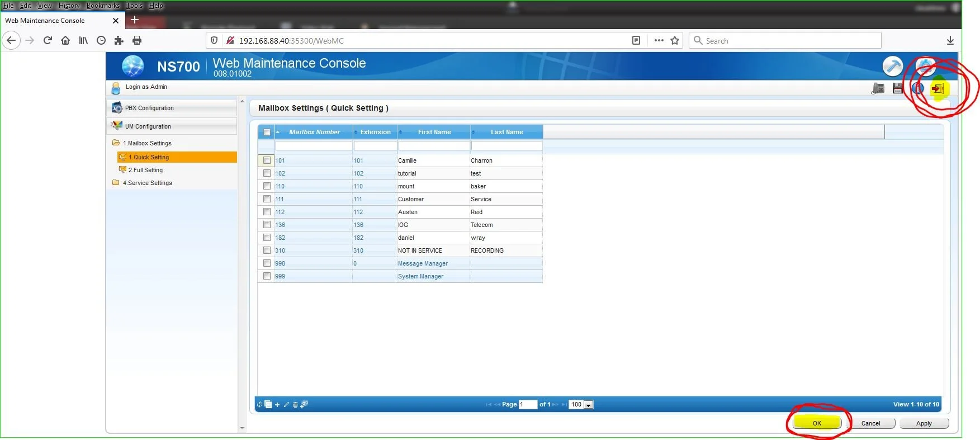Open Firefox library icon
Image resolution: width=980 pixels, height=440 pixels.
(83, 40)
